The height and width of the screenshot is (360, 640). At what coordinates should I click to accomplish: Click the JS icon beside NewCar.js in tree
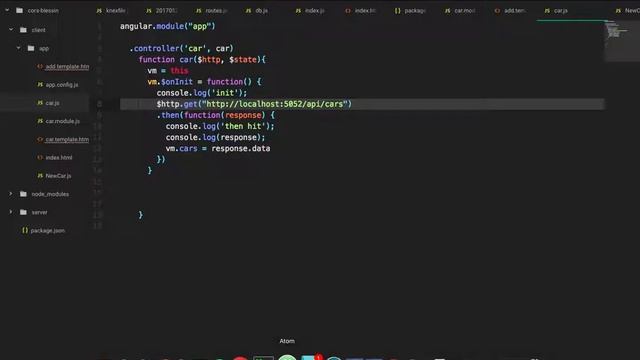pos(40,176)
